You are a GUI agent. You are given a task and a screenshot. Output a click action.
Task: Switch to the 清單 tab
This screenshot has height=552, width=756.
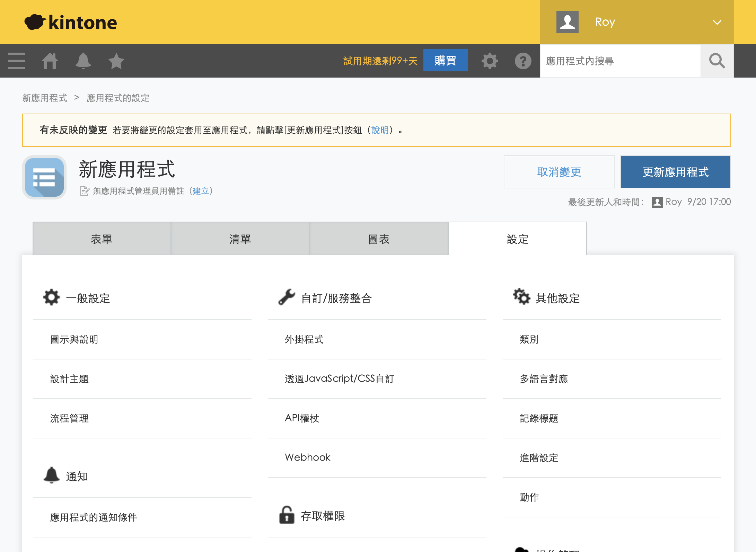240,239
